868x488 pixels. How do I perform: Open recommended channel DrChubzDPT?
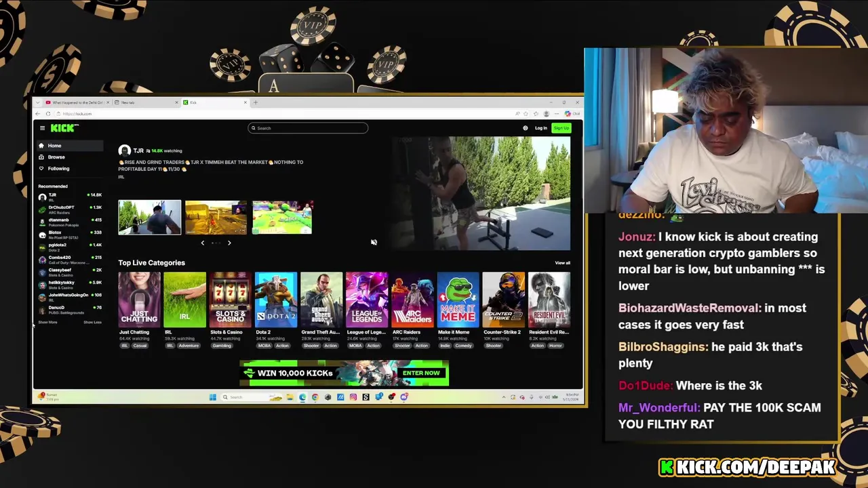click(x=70, y=209)
